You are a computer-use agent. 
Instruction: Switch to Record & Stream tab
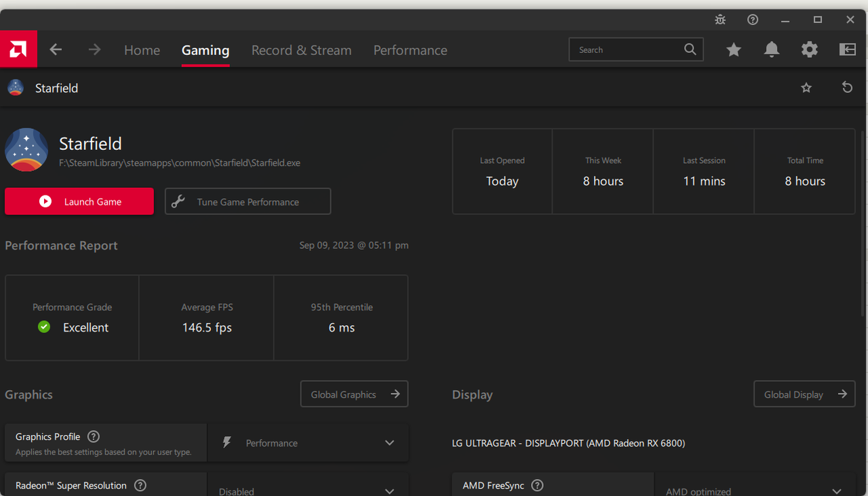(301, 50)
